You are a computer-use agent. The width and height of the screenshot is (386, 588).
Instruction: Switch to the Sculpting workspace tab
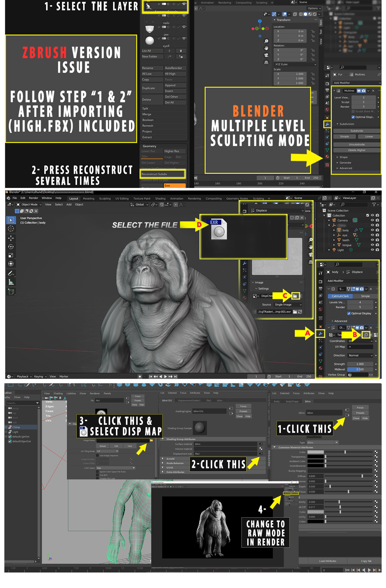[105, 199]
